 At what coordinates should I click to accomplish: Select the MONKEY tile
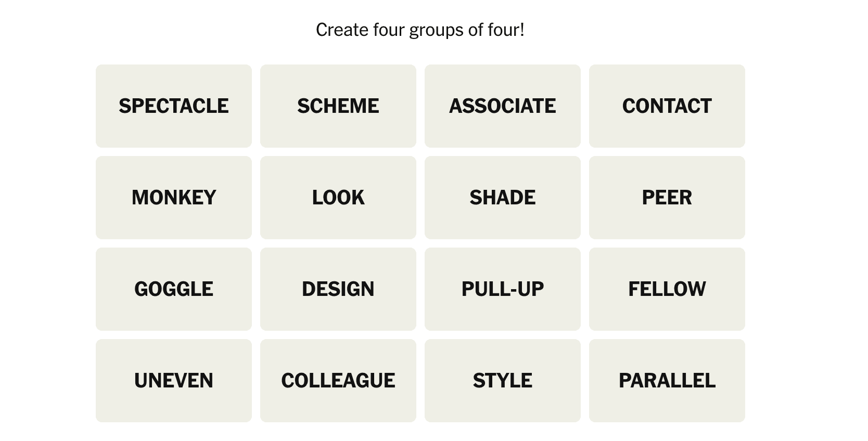pyautogui.click(x=174, y=198)
